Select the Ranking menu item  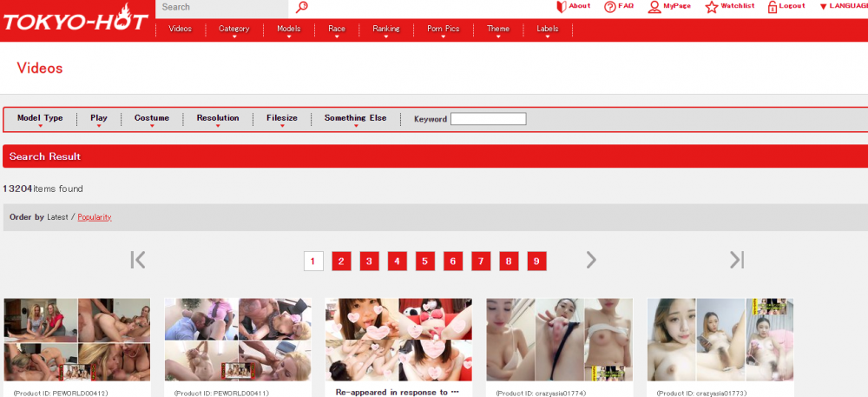click(386, 30)
